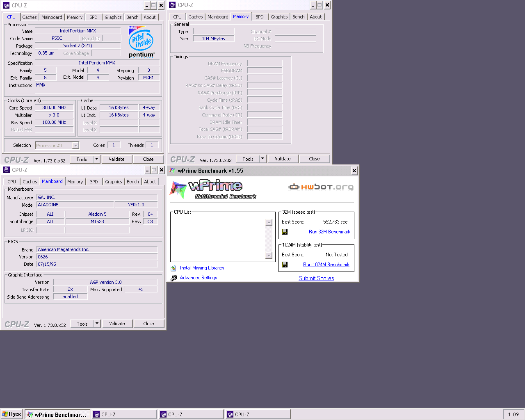
Task: Run the 1024M Benchmark
Action: pyautogui.click(x=326, y=265)
